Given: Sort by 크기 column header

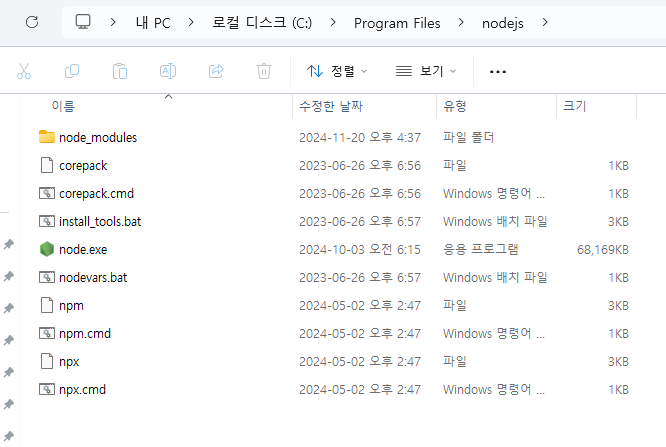Looking at the screenshot, I should point(574,106).
